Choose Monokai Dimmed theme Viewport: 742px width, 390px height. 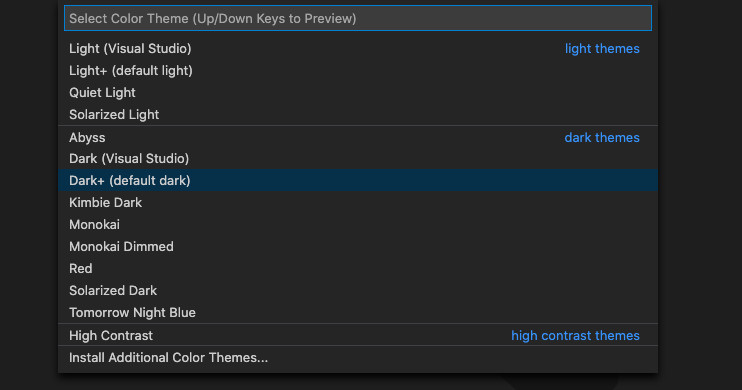[x=358, y=247]
